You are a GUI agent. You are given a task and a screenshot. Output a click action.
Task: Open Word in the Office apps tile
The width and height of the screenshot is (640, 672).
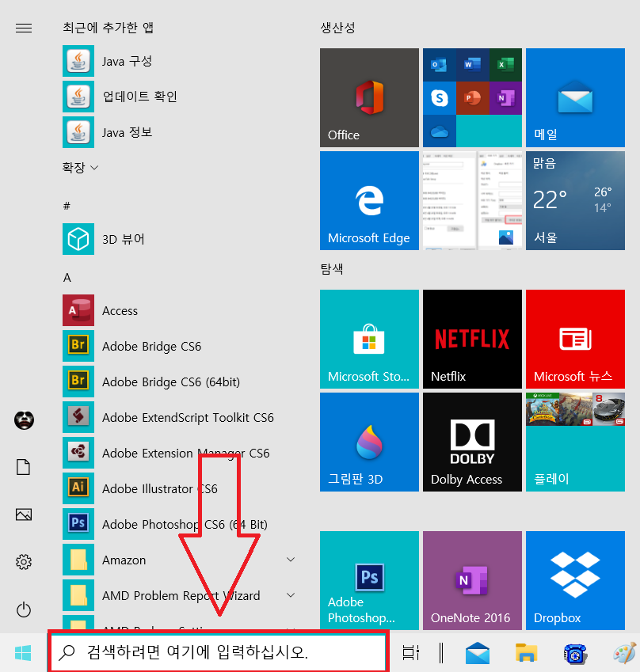click(x=472, y=65)
